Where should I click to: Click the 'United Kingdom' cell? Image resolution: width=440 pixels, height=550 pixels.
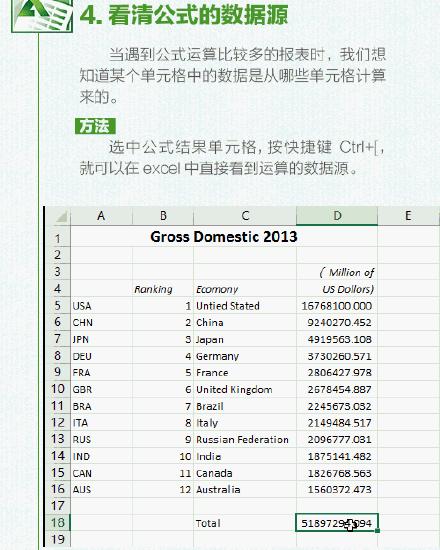pos(245,389)
